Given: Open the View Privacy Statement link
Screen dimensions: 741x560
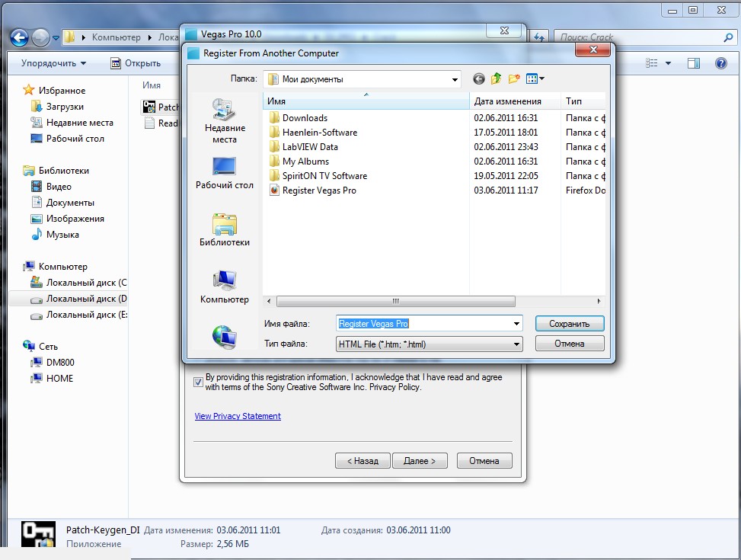Looking at the screenshot, I should click(x=238, y=416).
